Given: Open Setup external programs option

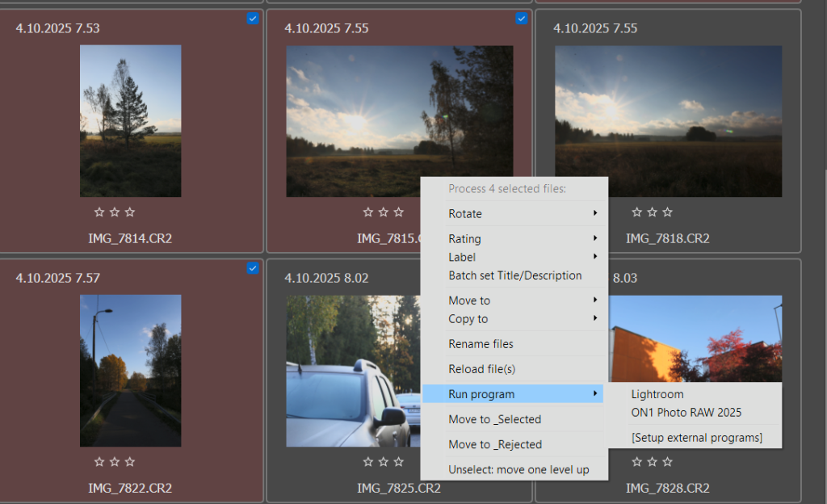Looking at the screenshot, I should 696,438.
